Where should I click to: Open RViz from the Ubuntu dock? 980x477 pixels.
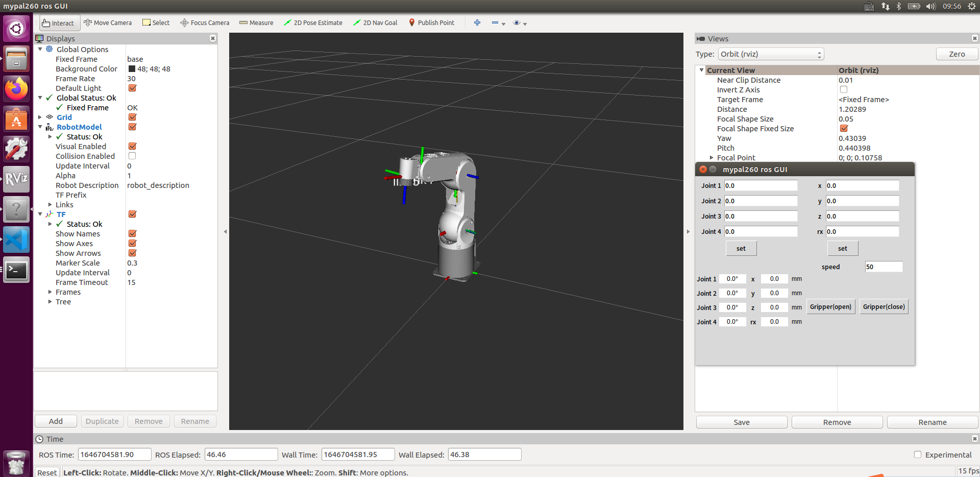tap(16, 179)
